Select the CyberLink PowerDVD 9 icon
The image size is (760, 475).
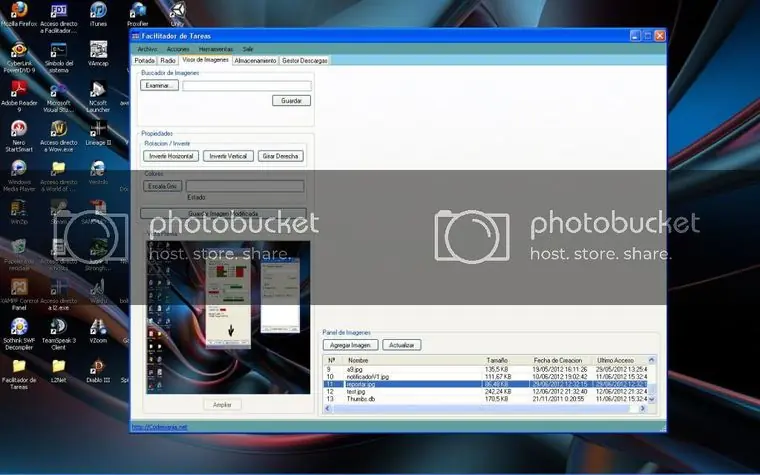click(x=18, y=57)
